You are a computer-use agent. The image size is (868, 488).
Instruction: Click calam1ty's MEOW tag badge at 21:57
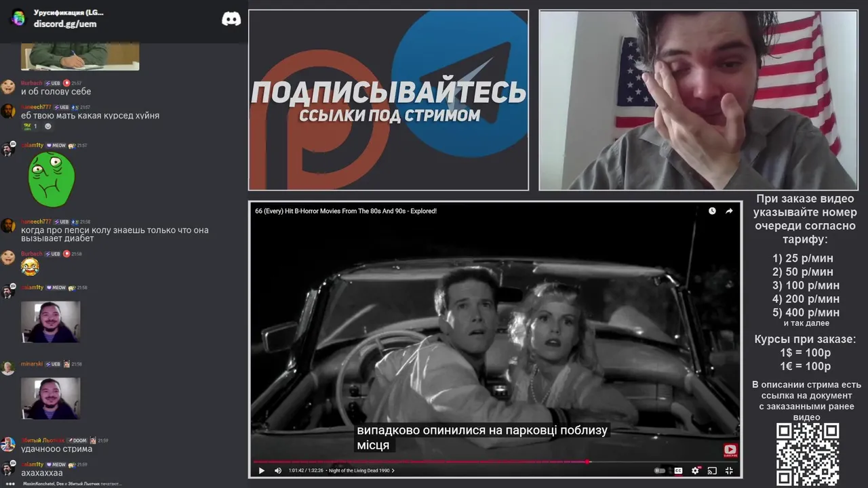point(56,145)
